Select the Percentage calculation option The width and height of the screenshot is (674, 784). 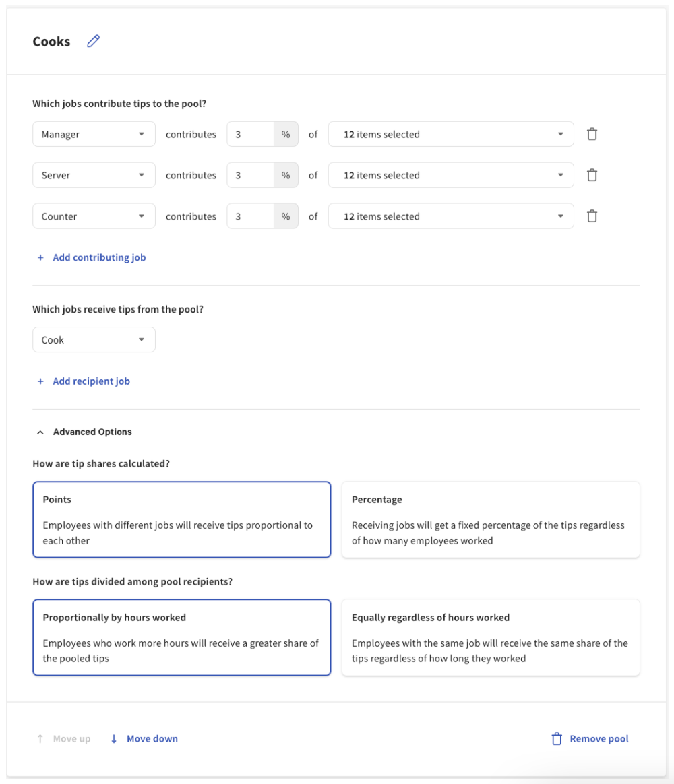coord(491,519)
